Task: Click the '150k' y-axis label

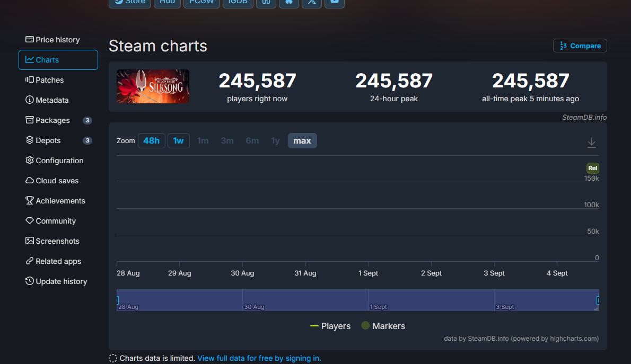Action: point(592,178)
